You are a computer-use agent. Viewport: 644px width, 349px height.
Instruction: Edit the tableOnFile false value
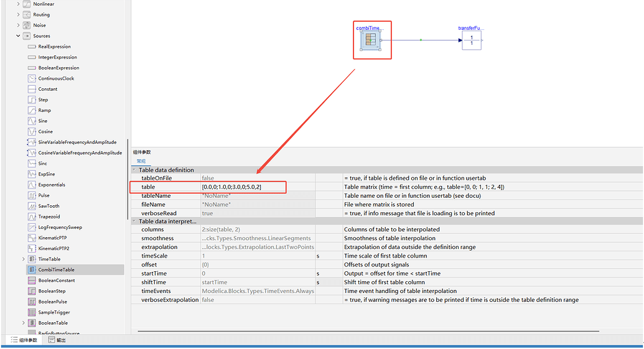coord(258,178)
